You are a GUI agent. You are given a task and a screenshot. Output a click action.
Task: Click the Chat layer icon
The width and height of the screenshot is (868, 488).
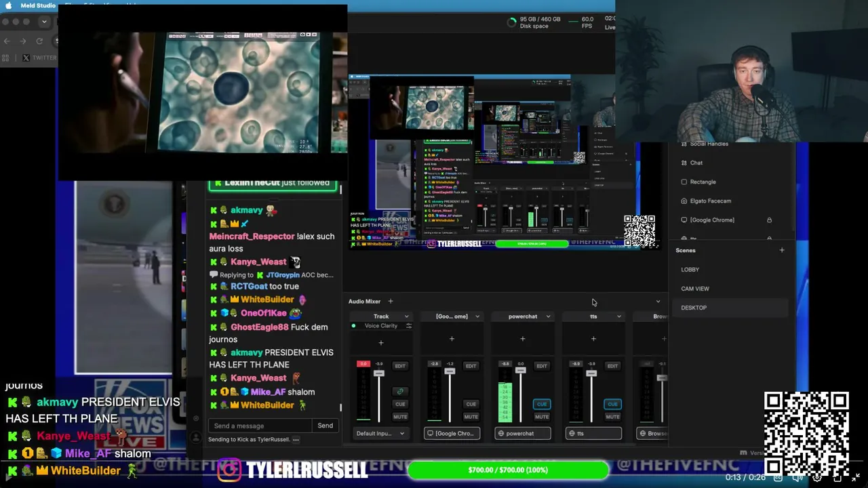point(684,163)
